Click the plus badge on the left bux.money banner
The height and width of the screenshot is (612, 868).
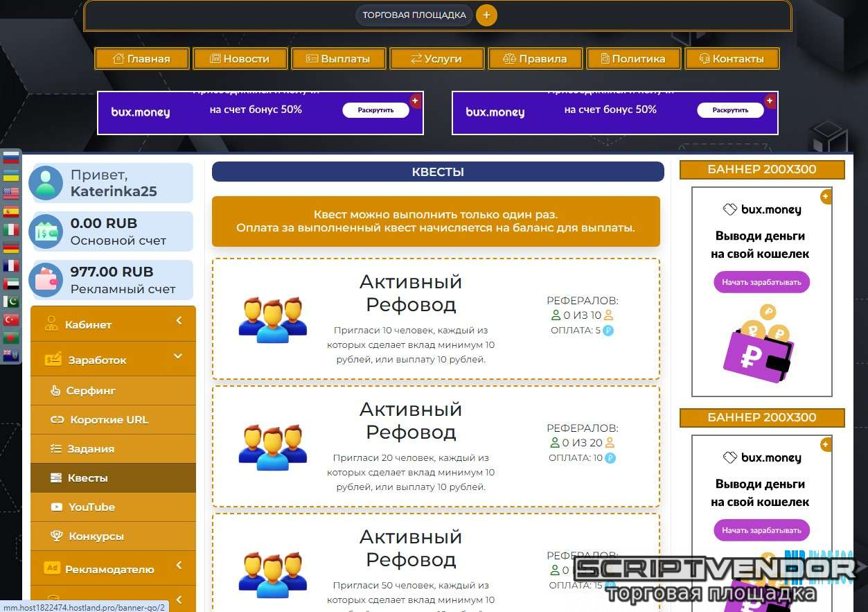[415, 101]
